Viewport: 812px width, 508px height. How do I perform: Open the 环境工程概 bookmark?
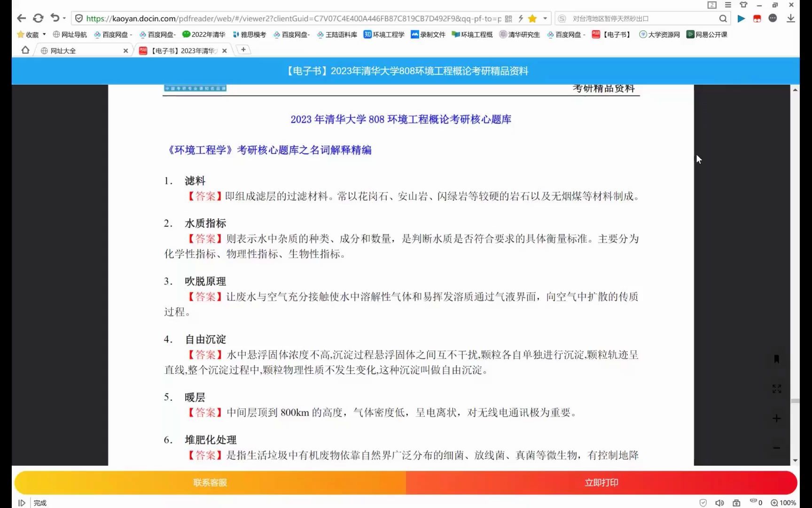[x=472, y=34]
